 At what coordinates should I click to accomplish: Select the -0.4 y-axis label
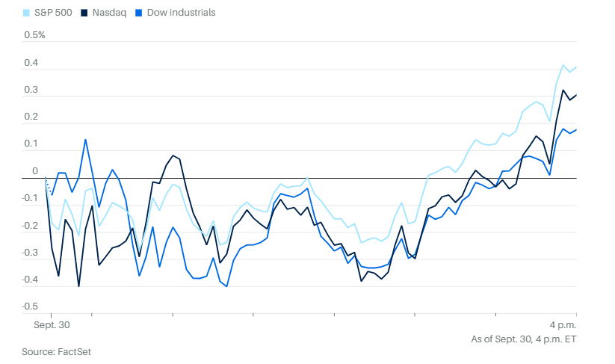tap(29, 280)
